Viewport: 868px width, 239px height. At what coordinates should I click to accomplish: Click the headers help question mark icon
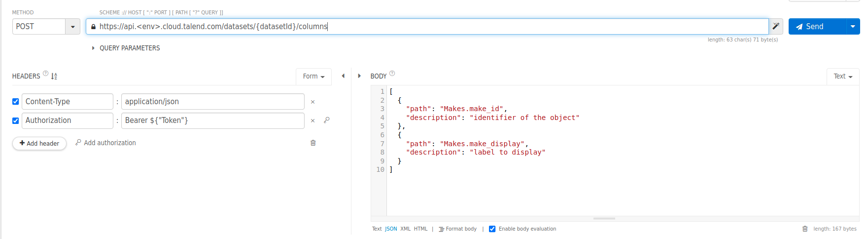pyautogui.click(x=46, y=74)
